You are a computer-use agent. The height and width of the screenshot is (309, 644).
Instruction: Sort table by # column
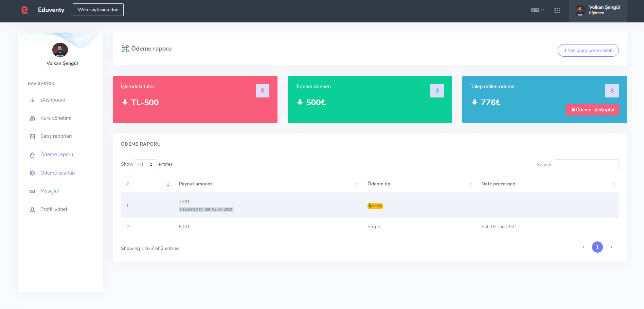pos(147,184)
